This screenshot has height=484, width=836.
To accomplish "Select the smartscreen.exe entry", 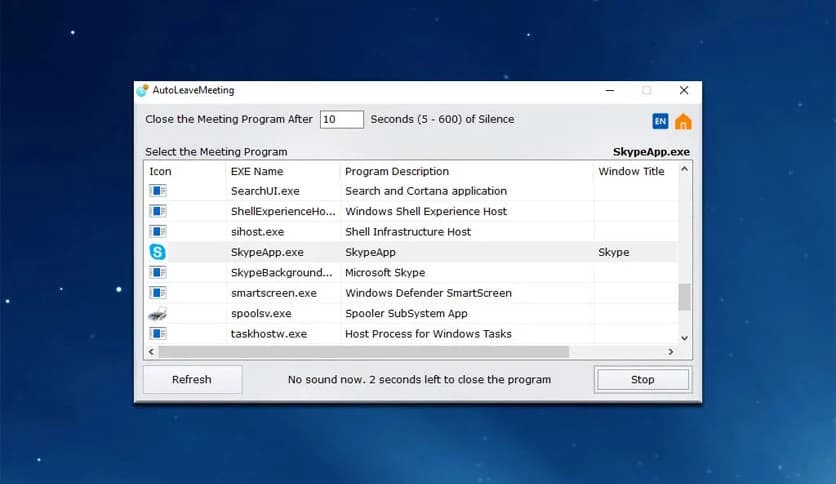I will click(x=274, y=293).
